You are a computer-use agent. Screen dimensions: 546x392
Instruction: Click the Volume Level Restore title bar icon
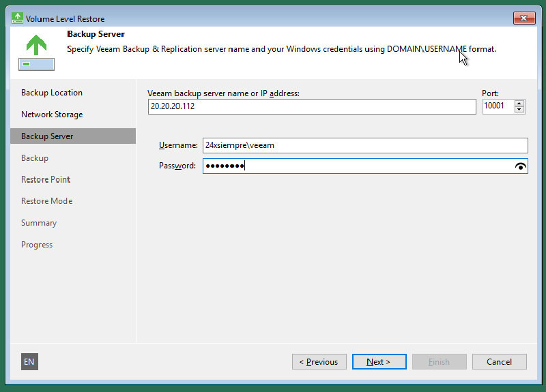[17, 18]
